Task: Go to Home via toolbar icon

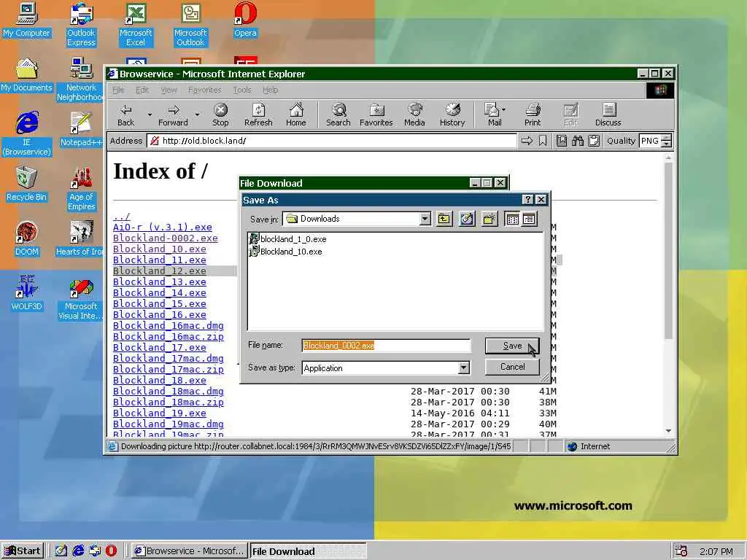Action: point(296,115)
